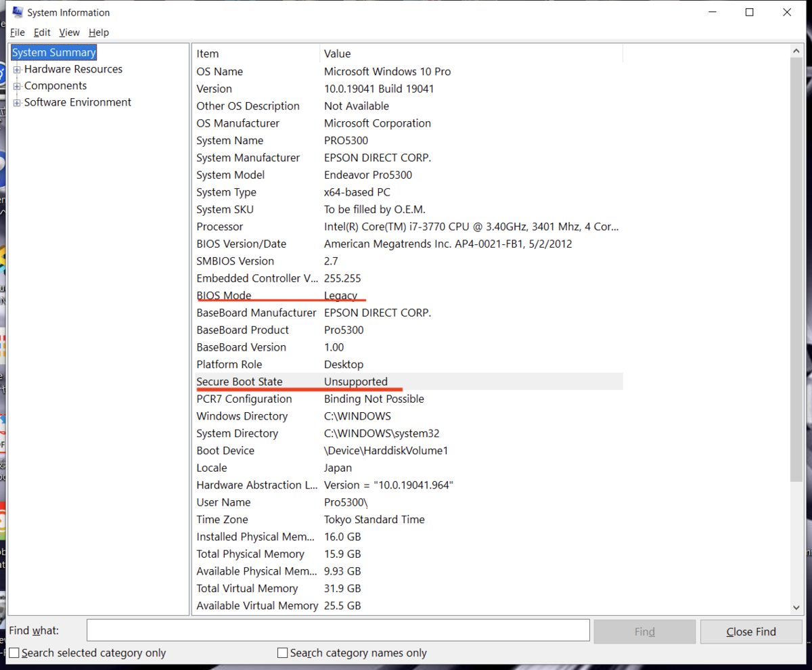Select the Locale row
Image resolution: width=812 pixels, height=670 pixels.
[x=409, y=468]
